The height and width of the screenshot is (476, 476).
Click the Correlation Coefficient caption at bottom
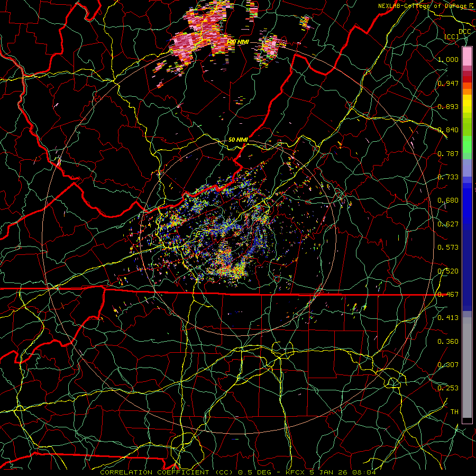[237, 472]
